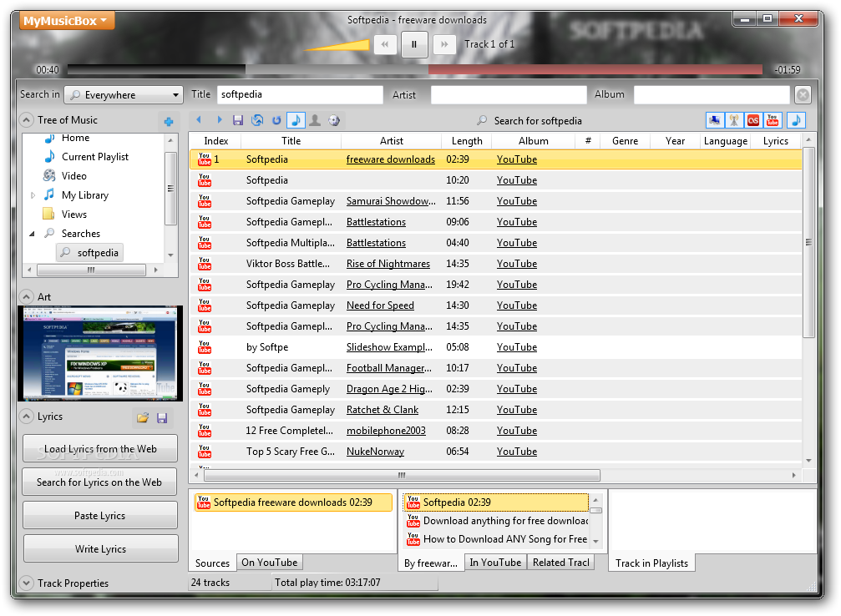The height and width of the screenshot is (616, 841).
Task: Click the YouTube icon on Ratchet & Clank row
Action: [205, 410]
